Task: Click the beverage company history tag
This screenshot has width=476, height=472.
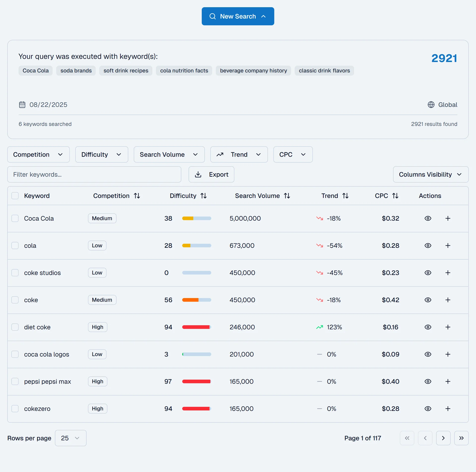Action: pyautogui.click(x=253, y=71)
